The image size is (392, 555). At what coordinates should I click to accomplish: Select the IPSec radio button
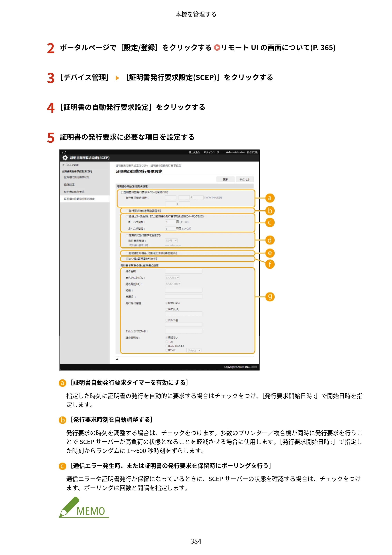pos(167,350)
